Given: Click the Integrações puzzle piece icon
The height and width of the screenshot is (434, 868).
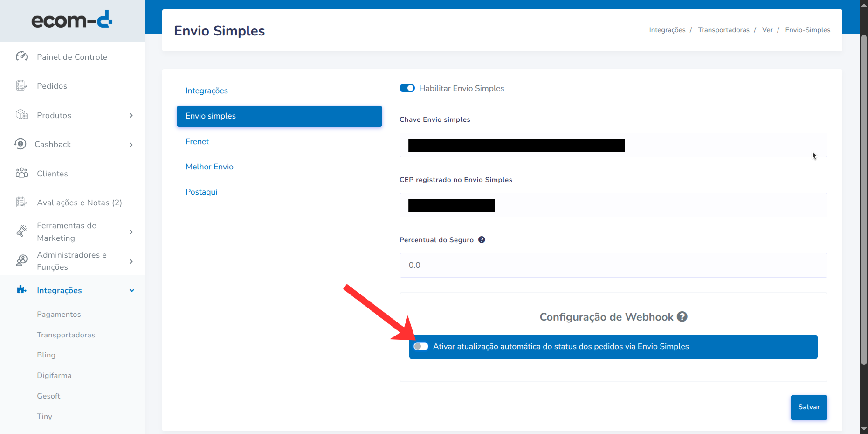Looking at the screenshot, I should click(21, 290).
